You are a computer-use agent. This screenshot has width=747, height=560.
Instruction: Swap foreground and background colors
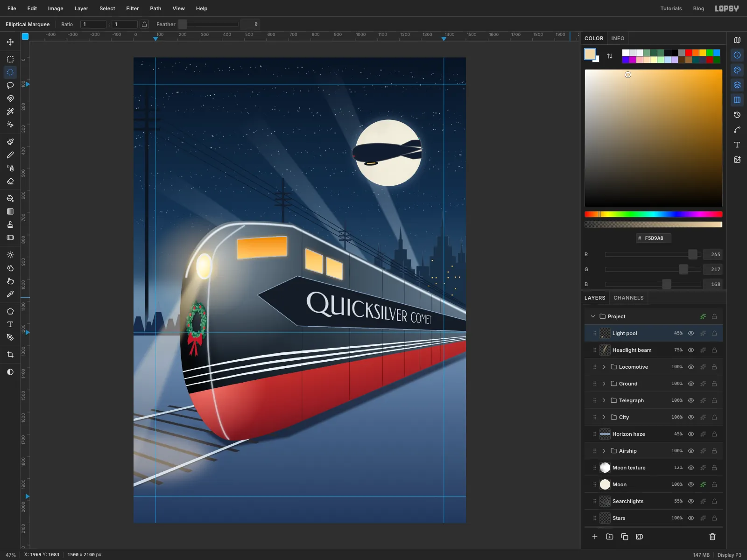click(x=610, y=56)
